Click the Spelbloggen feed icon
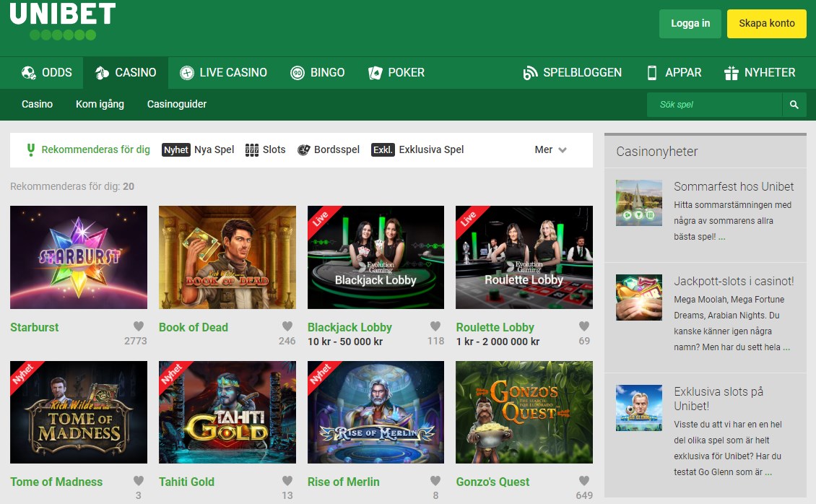This screenshot has width=816, height=504. coord(530,73)
